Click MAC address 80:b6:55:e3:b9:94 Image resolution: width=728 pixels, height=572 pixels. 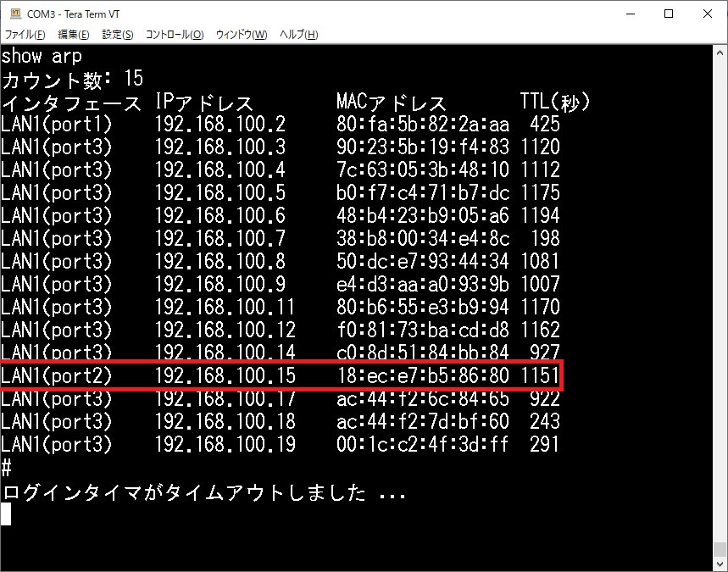[x=423, y=307]
